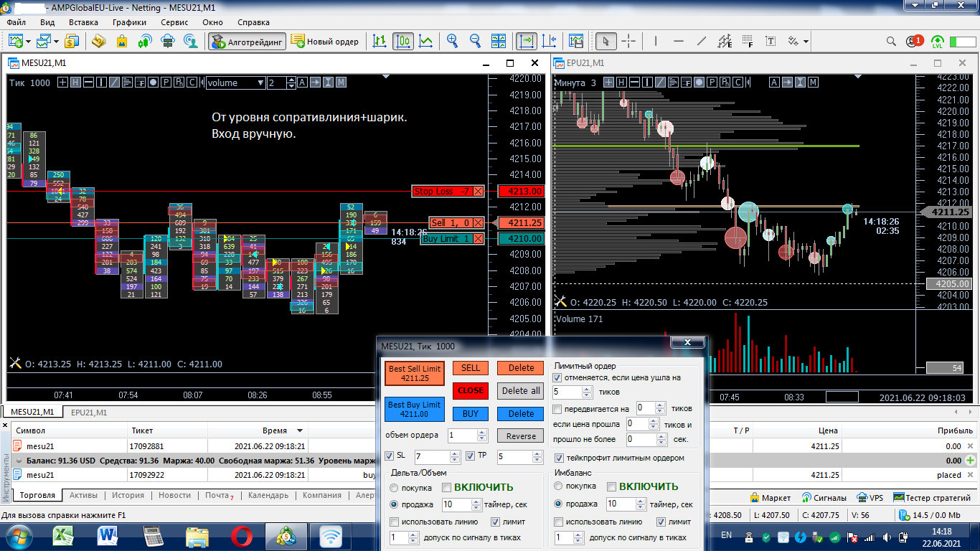
Task: Open Word from the taskbar
Action: (x=108, y=536)
